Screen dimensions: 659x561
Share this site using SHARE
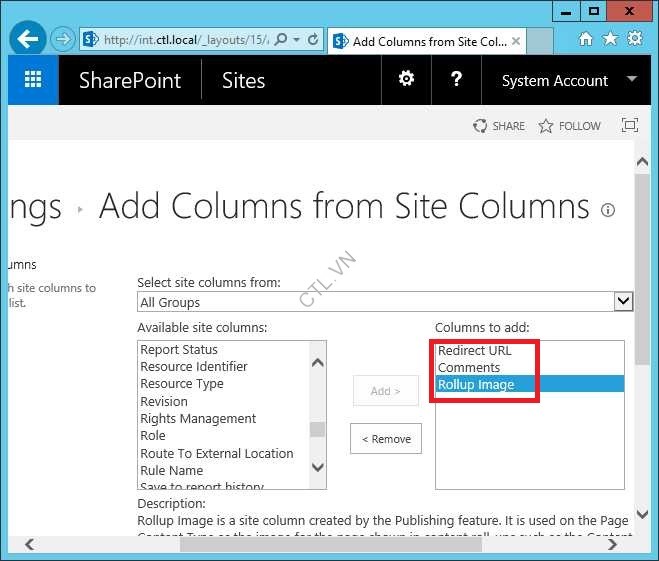click(x=498, y=126)
